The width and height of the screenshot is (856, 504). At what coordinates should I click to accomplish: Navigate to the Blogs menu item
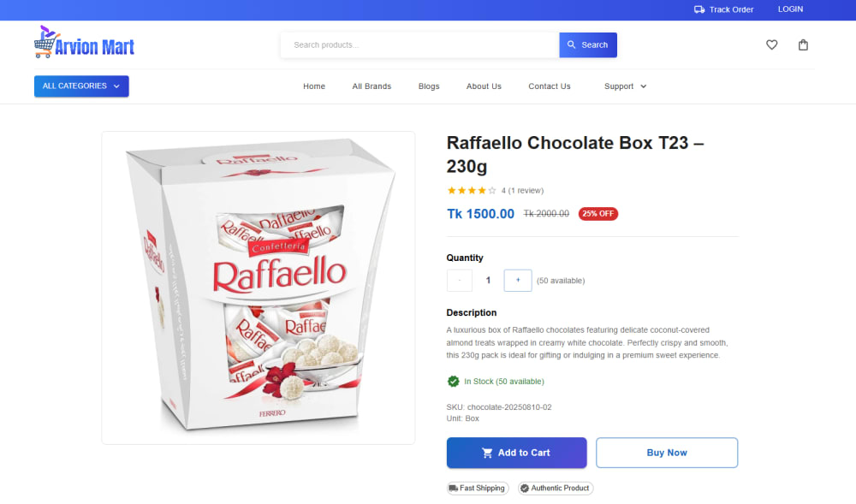click(429, 86)
